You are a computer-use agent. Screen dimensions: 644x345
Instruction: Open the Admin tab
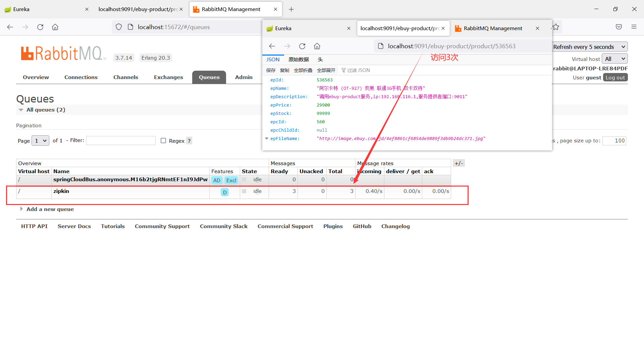pyautogui.click(x=244, y=77)
